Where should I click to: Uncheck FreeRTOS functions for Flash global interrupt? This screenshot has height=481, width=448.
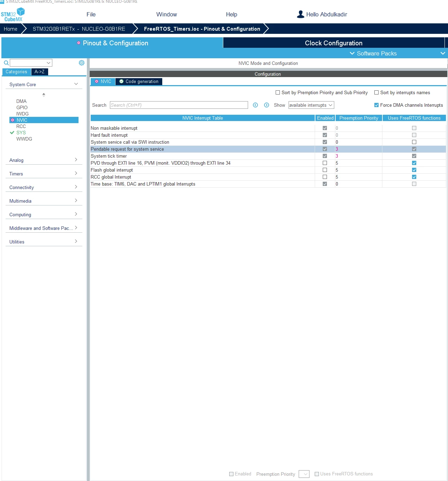point(414,170)
